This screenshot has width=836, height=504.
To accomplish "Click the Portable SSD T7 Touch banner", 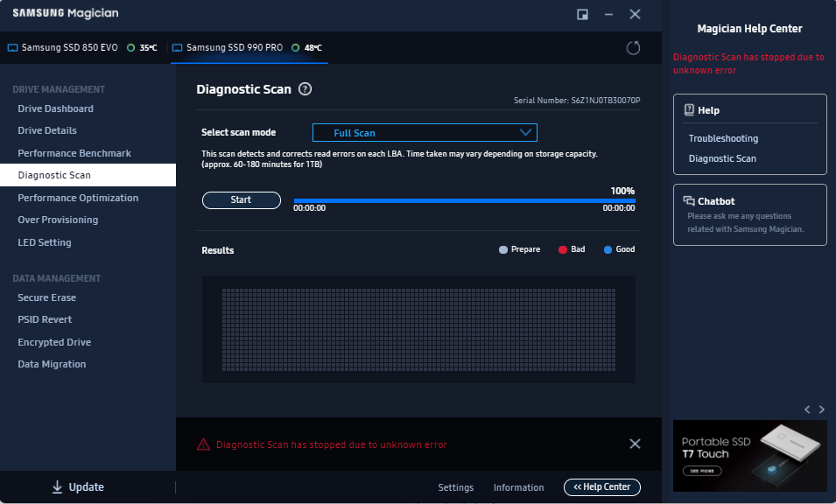I will click(x=749, y=456).
